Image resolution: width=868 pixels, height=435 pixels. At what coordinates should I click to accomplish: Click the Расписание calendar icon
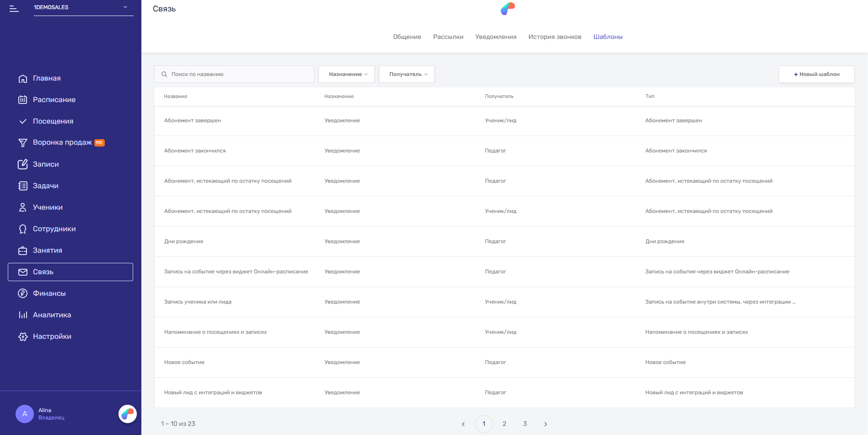click(x=23, y=100)
